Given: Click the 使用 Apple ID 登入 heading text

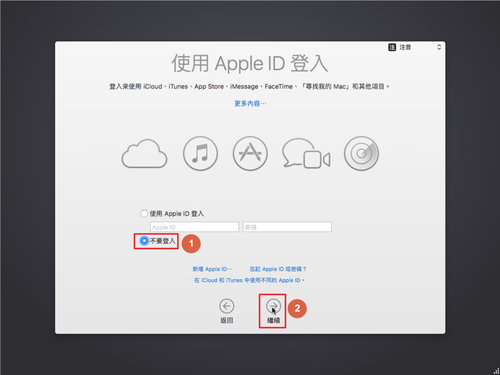Looking at the screenshot, I should click(x=250, y=63).
